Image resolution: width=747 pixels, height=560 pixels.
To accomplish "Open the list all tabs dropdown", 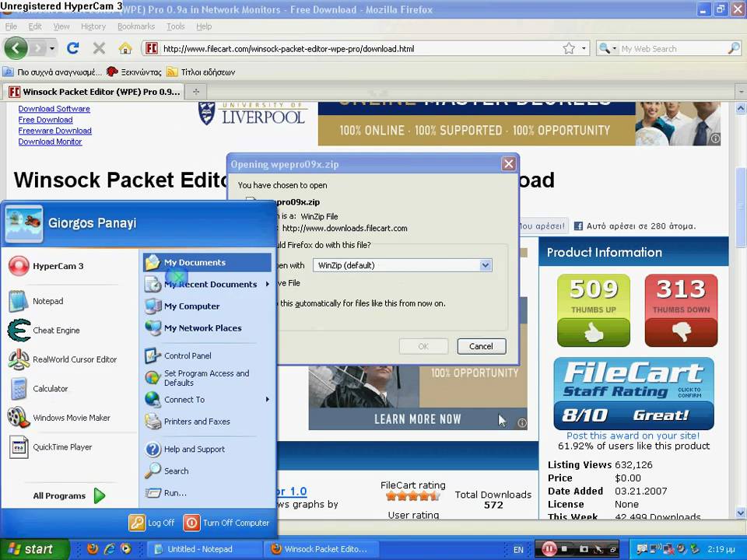I will (741, 90).
